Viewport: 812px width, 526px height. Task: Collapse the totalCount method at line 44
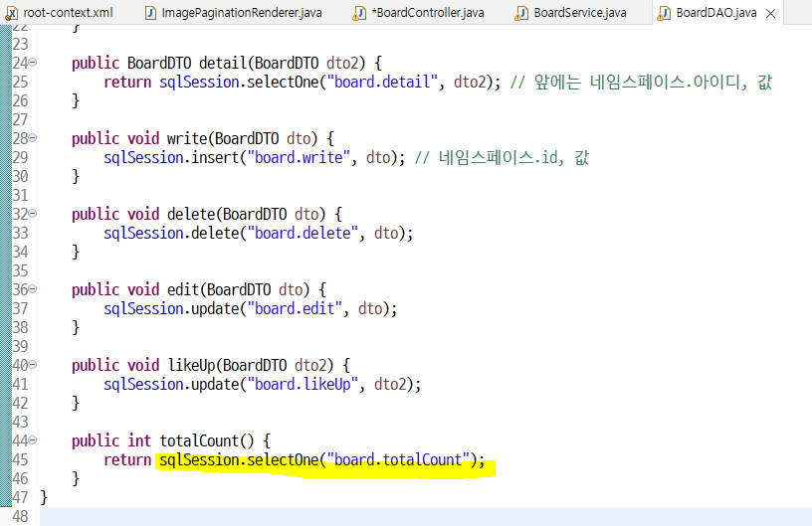[x=33, y=440]
